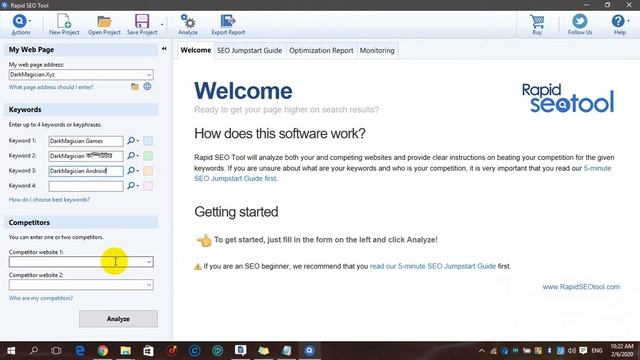The height and width of the screenshot is (360, 640).
Task: Switch to the Welcome tab
Action: [196, 50]
